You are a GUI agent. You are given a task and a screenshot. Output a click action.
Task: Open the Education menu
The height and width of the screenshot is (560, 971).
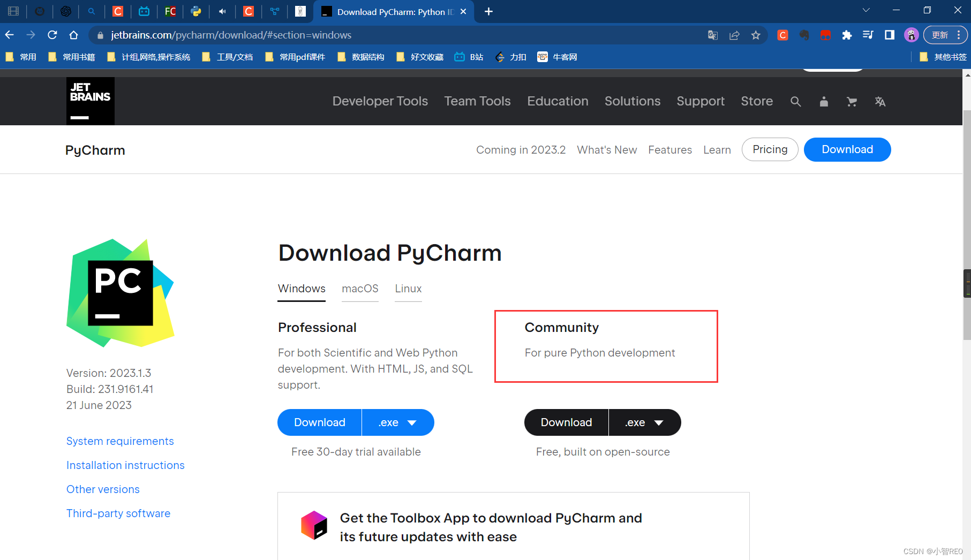(558, 101)
